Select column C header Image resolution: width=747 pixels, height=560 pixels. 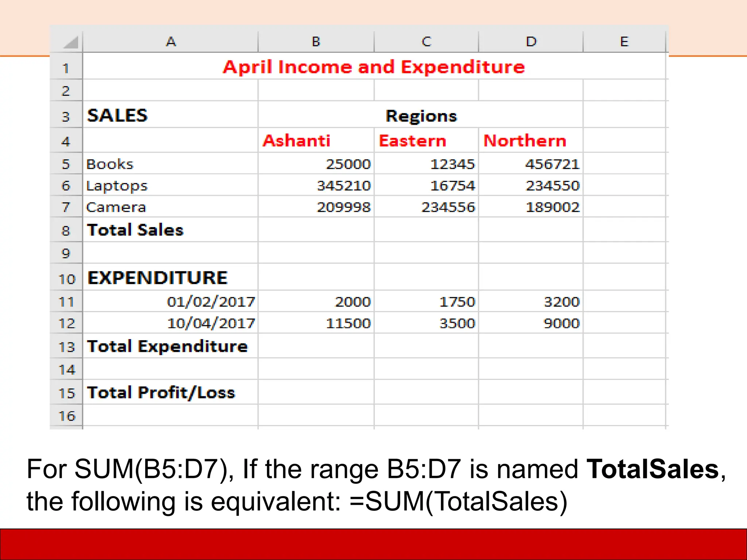click(x=426, y=42)
